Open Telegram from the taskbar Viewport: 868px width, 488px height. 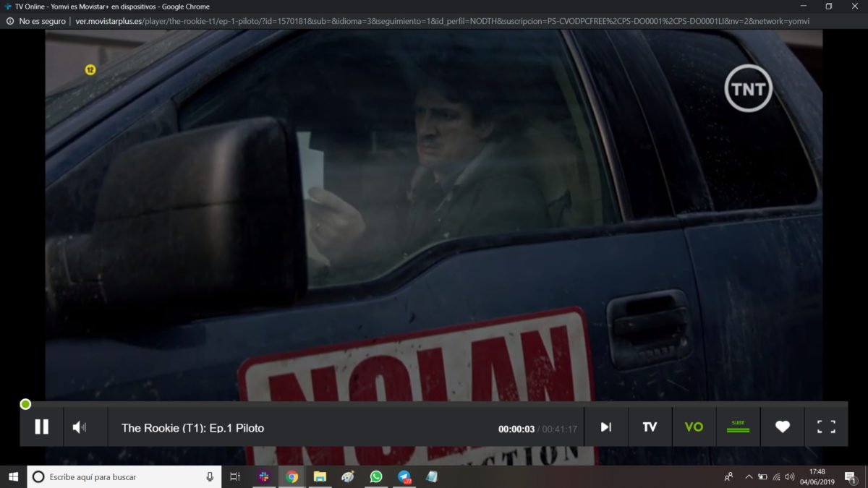[404, 476]
